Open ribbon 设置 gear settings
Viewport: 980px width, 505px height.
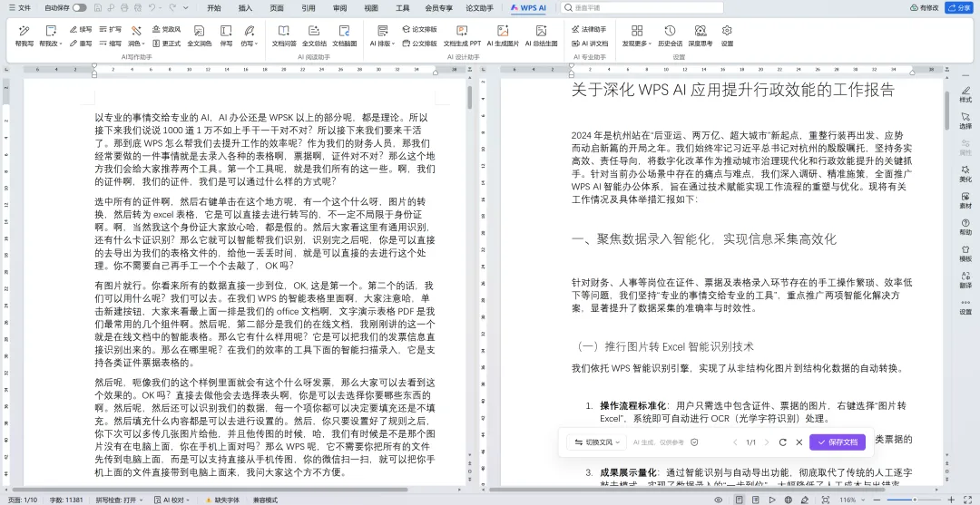(727, 35)
